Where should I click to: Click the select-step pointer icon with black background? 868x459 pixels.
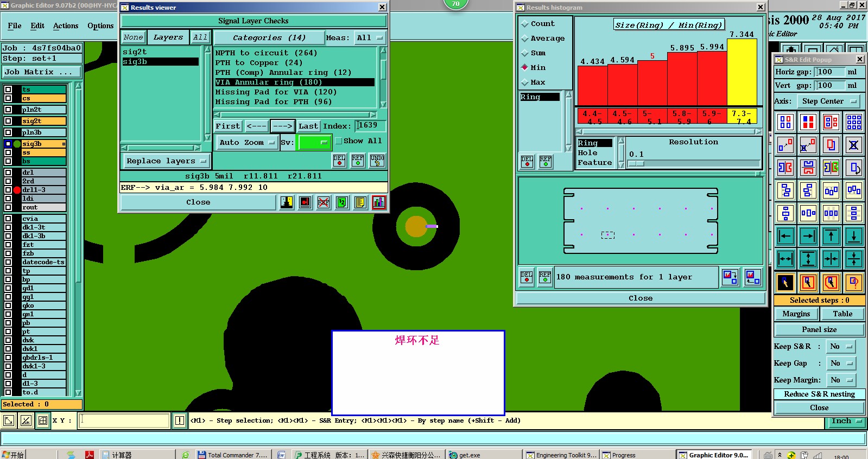(785, 282)
